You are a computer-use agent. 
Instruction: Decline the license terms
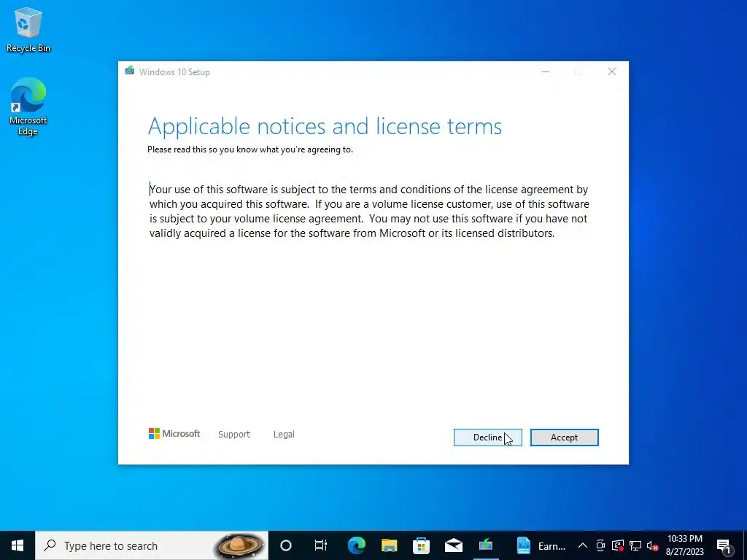pos(487,437)
